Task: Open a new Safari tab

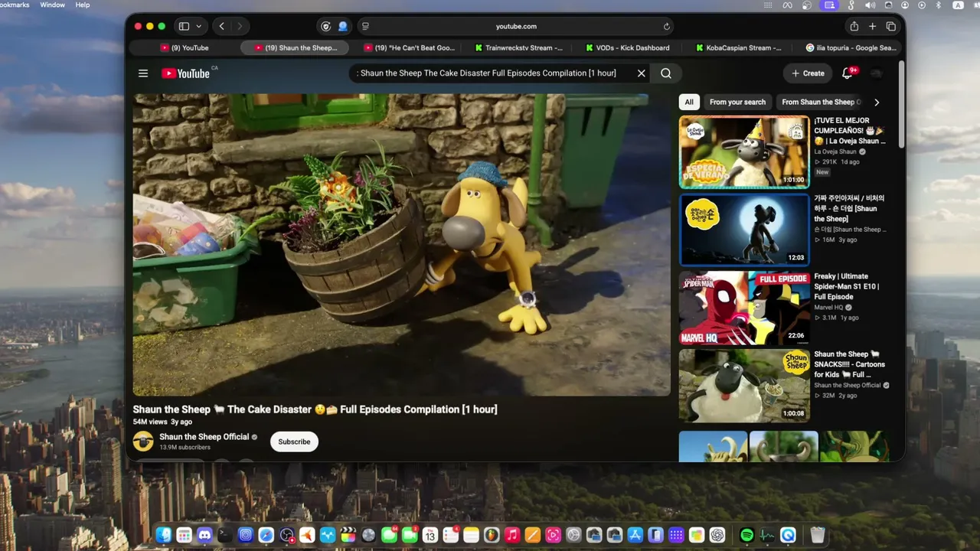Action: [872, 26]
